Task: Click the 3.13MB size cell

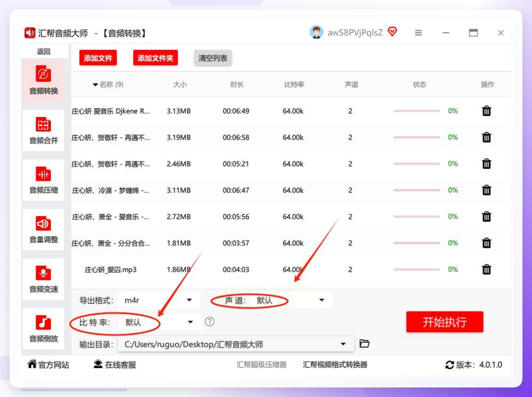Action: point(178,111)
